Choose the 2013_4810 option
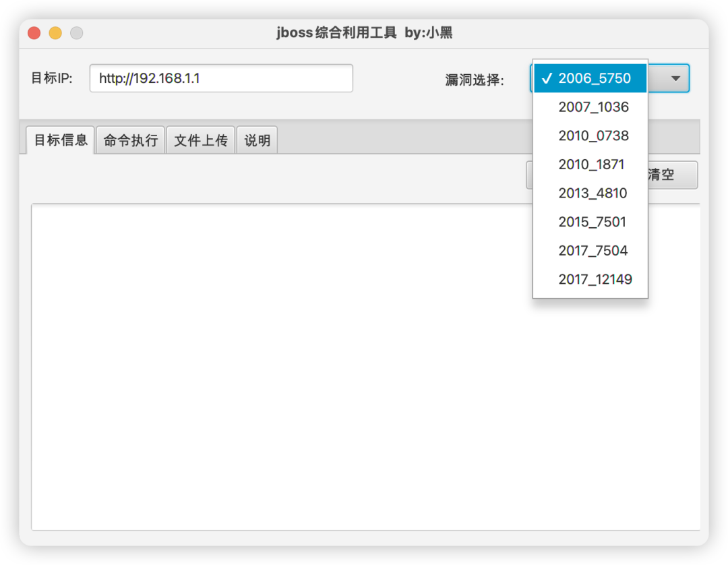The image size is (728, 565). click(590, 193)
